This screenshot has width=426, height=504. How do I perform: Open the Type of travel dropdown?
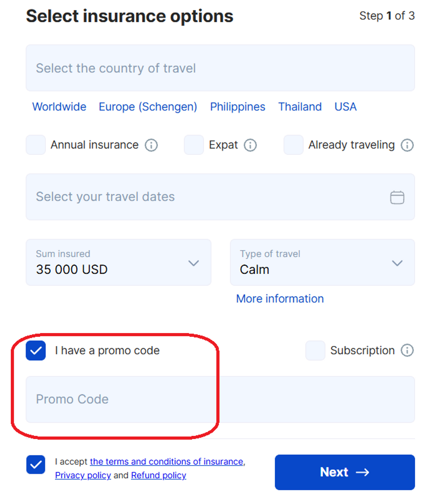coord(322,262)
